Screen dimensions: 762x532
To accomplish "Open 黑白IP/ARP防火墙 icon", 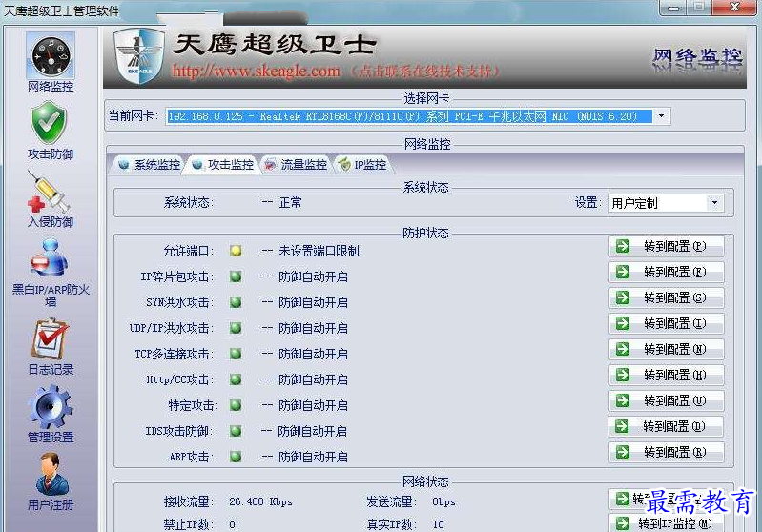I will point(49,258).
